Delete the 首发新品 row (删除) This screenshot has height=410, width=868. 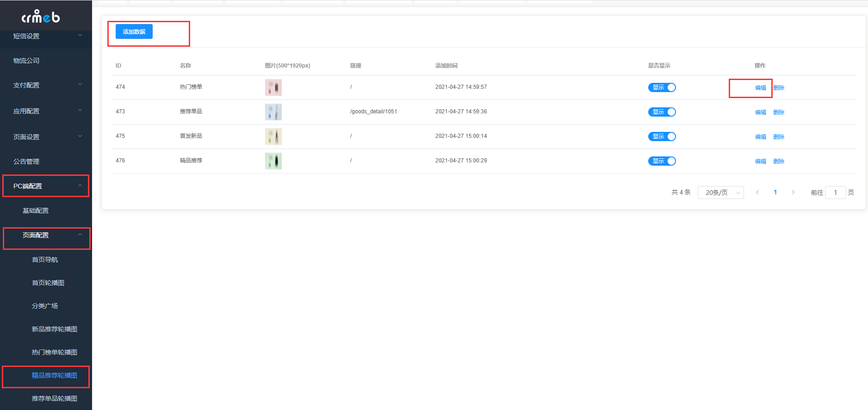point(779,137)
